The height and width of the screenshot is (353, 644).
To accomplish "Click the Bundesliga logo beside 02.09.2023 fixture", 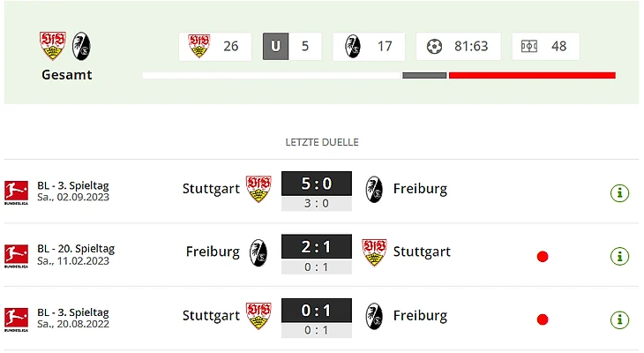I will click(17, 192).
